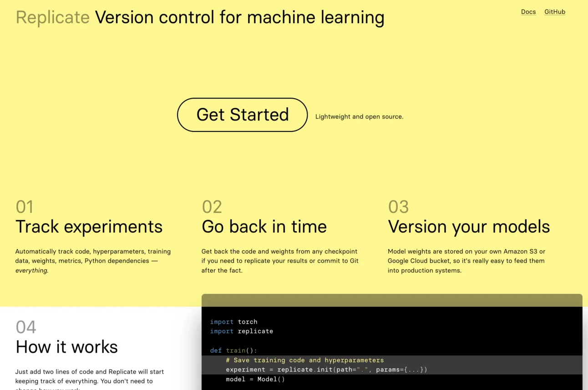Click the paragraph starting "Automatically track code"
The height and width of the screenshot is (390, 588).
point(93,261)
